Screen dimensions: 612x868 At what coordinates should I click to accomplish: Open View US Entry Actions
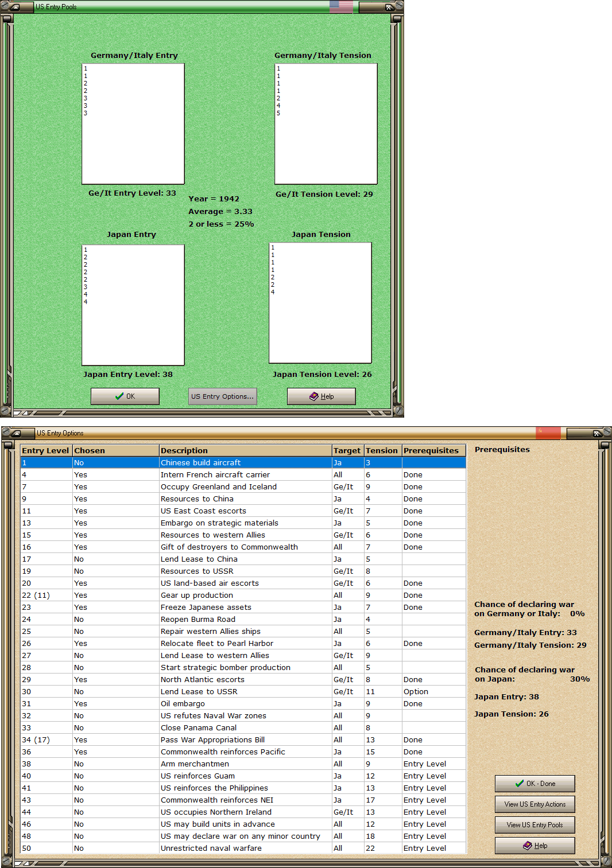tap(535, 804)
